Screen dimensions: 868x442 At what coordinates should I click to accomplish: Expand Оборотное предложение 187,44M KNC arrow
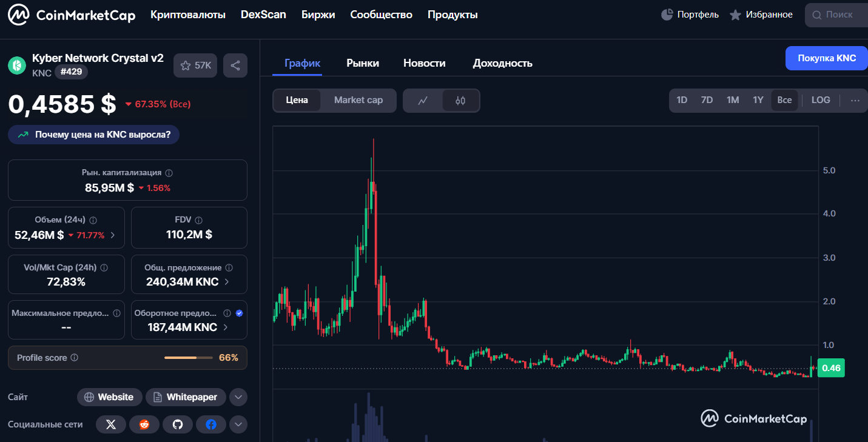click(x=226, y=327)
